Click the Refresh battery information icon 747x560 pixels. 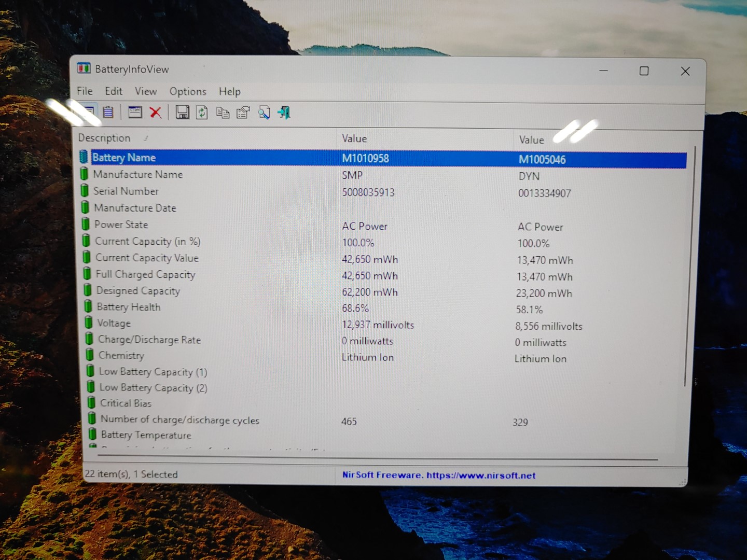pos(202,112)
